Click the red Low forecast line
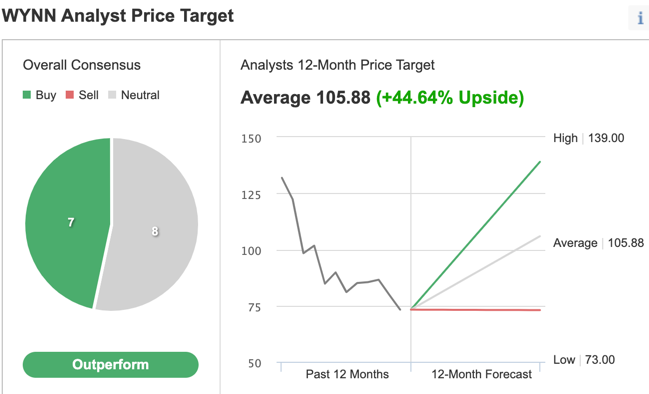 click(x=476, y=310)
